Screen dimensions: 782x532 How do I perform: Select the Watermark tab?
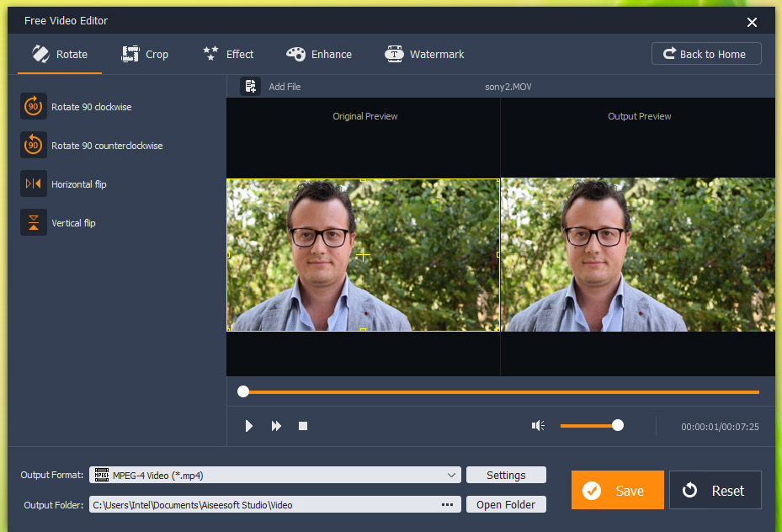[x=425, y=55]
